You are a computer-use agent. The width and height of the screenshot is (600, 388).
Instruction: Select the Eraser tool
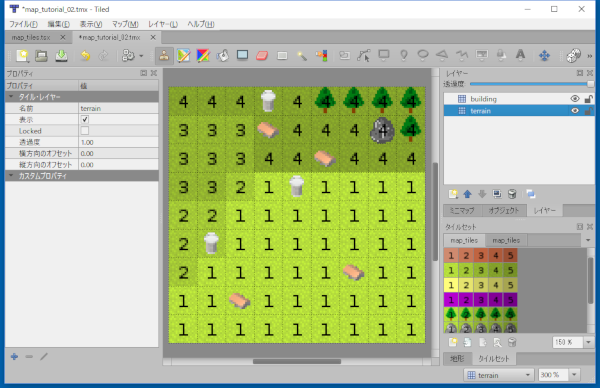(x=262, y=56)
